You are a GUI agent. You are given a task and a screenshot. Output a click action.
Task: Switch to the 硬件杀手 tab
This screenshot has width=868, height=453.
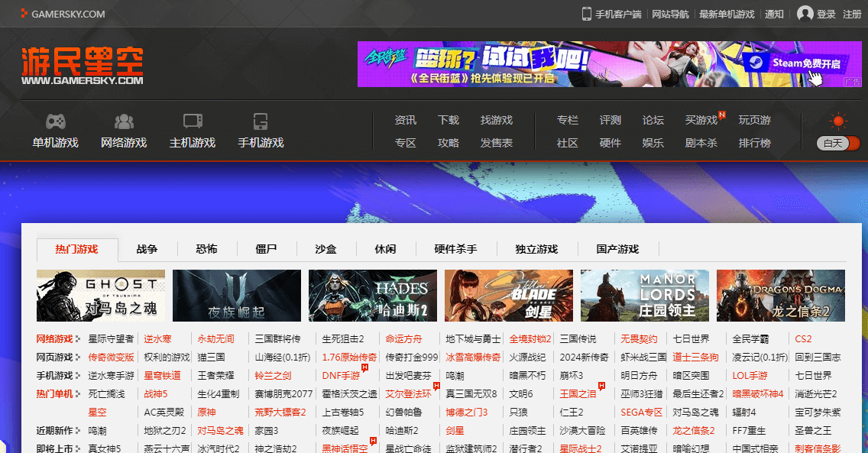tap(455, 250)
